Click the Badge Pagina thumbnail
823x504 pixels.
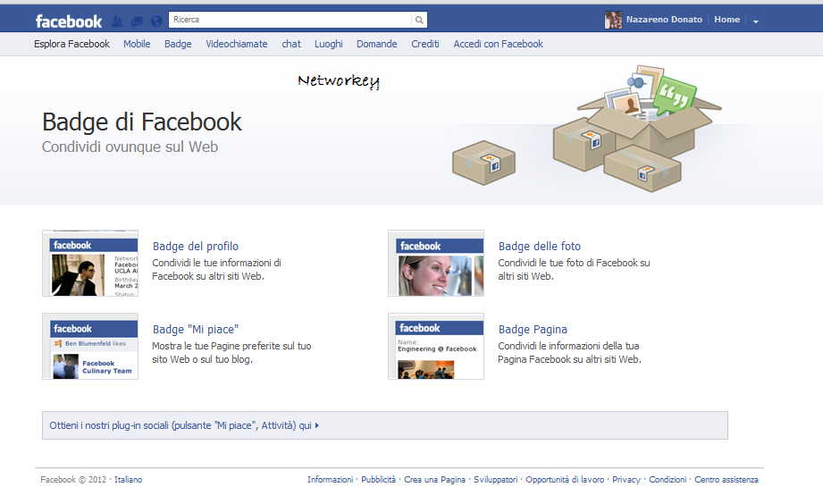[x=436, y=347]
